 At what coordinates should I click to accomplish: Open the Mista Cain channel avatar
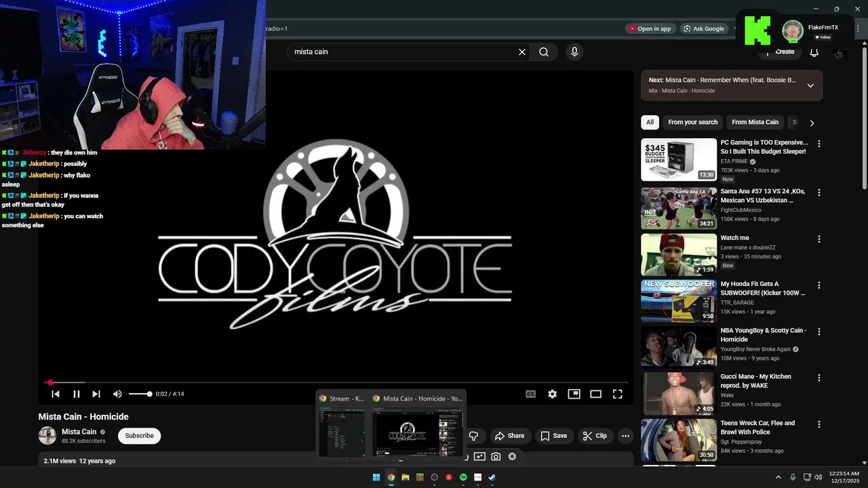click(47, 436)
